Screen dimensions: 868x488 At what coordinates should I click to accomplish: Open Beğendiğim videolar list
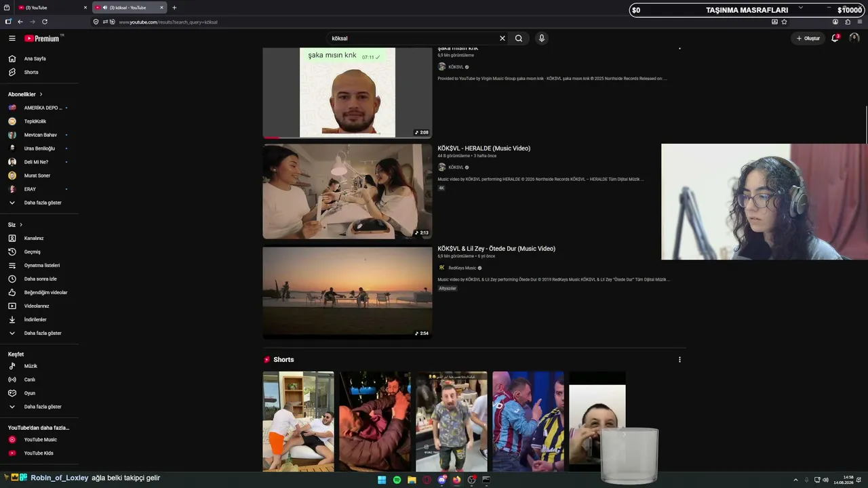click(x=39, y=293)
